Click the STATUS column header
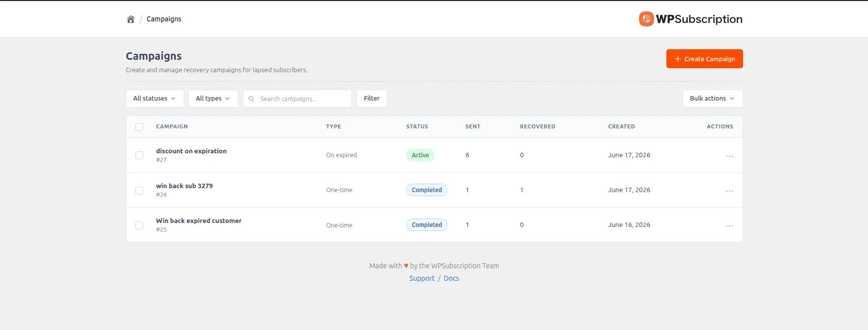Viewport: 868px width, 330px height. (x=417, y=126)
